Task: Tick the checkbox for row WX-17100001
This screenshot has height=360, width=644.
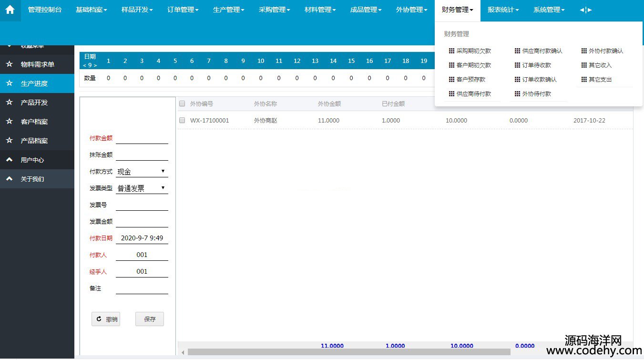Action: [182, 121]
